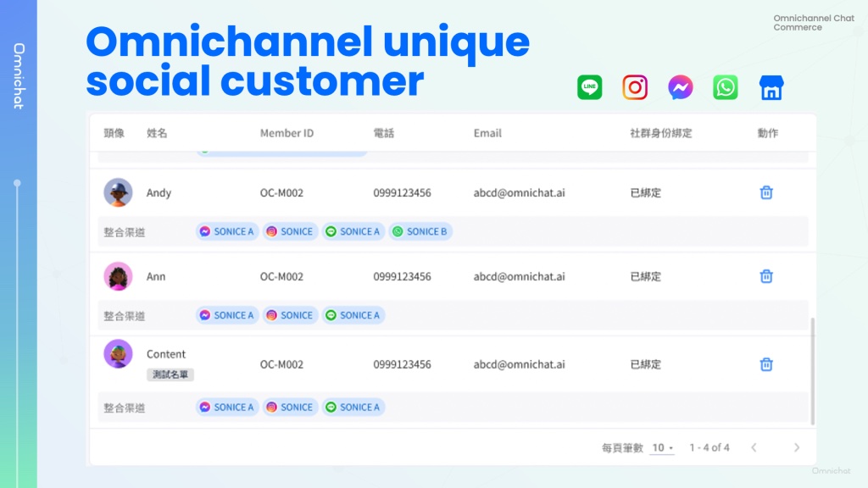Viewport: 868px width, 488px height.
Task: Delete Ann's customer record
Action: [x=766, y=276]
